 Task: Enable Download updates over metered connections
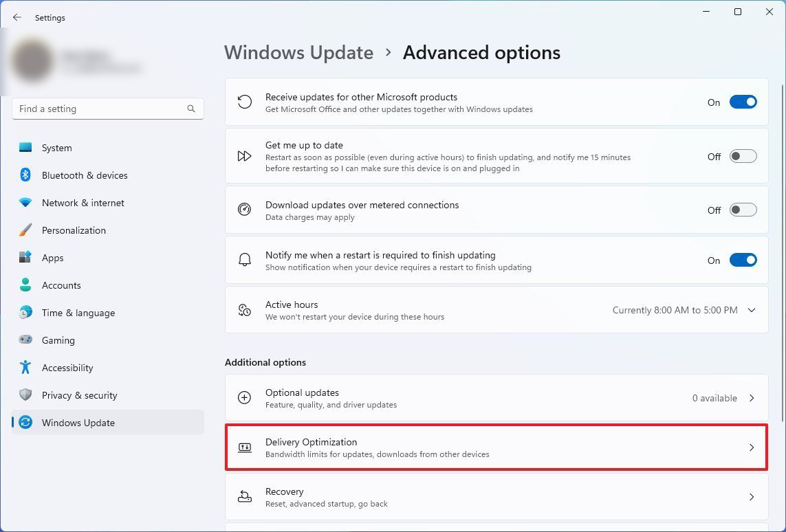point(743,210)
